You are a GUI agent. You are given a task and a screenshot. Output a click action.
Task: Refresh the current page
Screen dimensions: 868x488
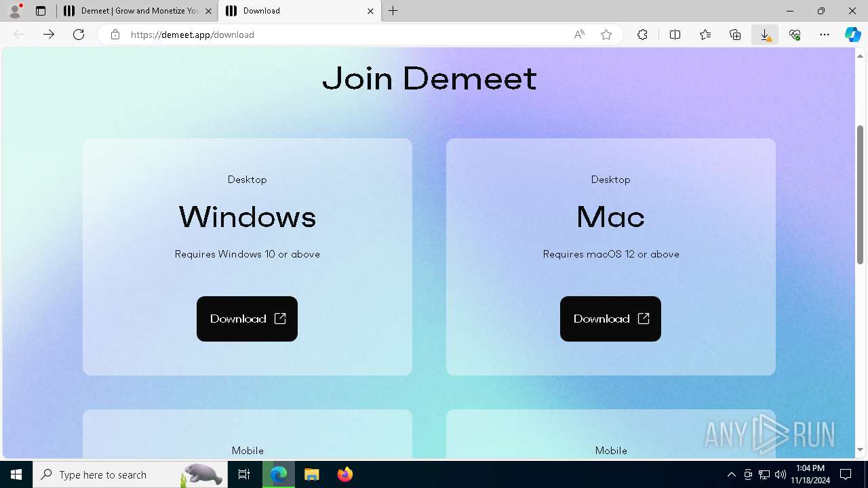click(79, 35)
